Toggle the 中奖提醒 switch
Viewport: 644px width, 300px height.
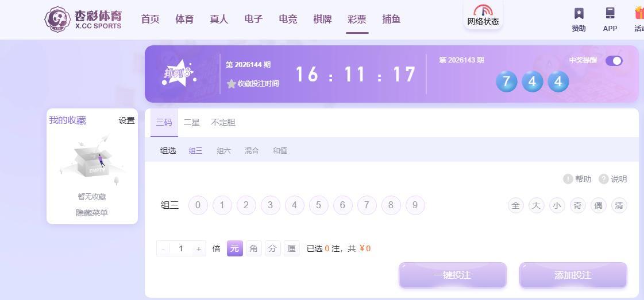pos(614,61)
